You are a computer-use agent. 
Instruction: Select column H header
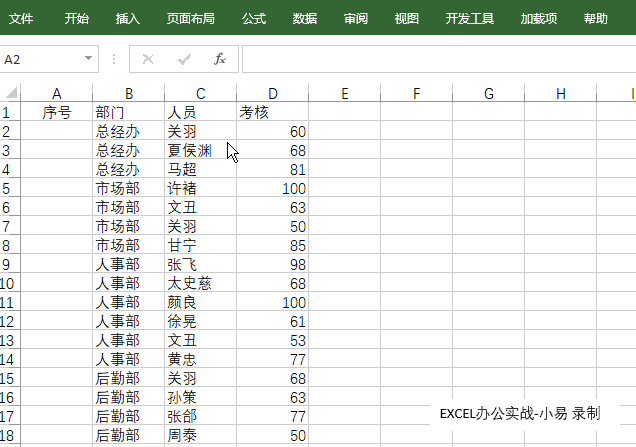coord(561,93)
